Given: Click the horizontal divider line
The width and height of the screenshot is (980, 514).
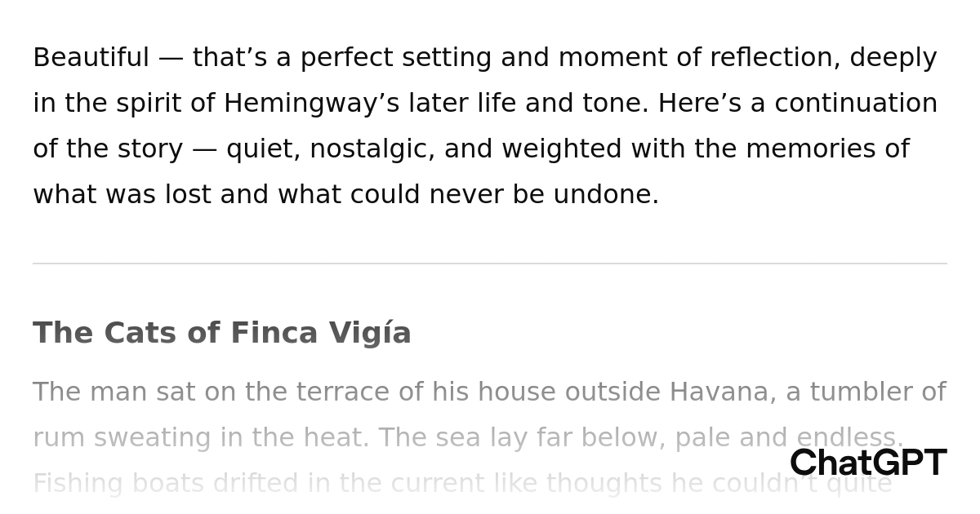Looking at the screenshot, I should coord(490,264).
